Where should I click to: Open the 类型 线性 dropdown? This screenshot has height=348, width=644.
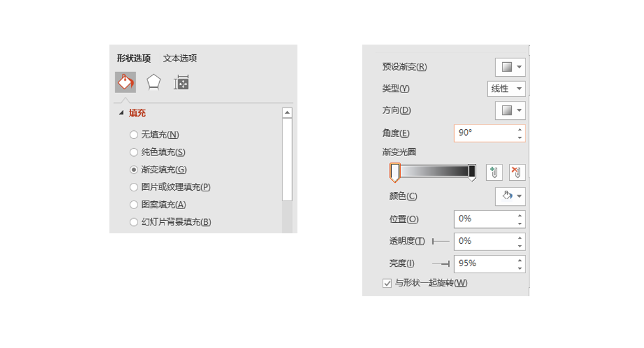(x=506, y=88)
